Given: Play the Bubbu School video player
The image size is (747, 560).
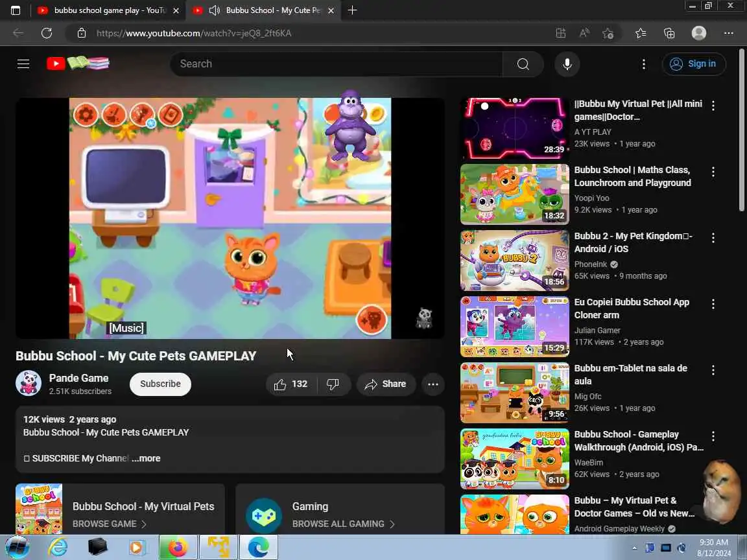Looking at the screenshot, I should click(x=230, y=218).
